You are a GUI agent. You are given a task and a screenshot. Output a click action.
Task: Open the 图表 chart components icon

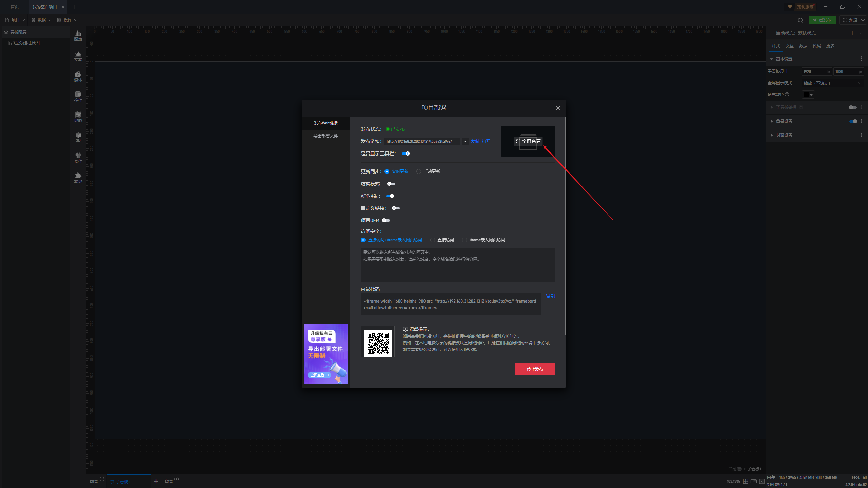78,36
